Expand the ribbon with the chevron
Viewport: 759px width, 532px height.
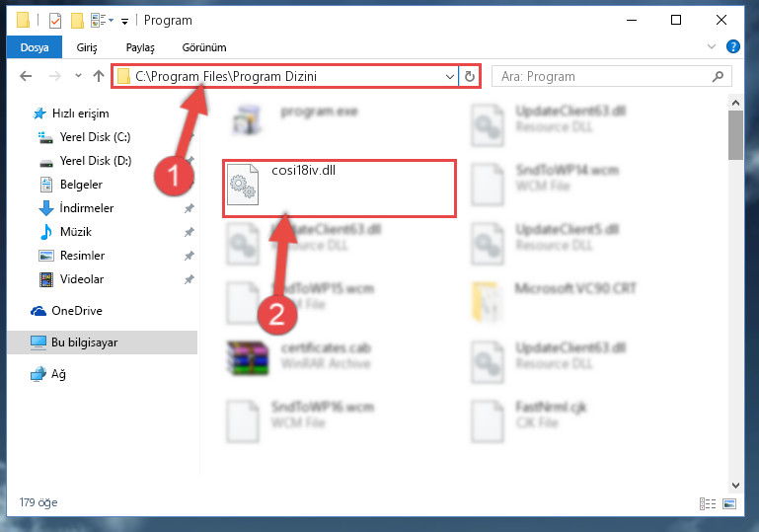click(711, 47)
